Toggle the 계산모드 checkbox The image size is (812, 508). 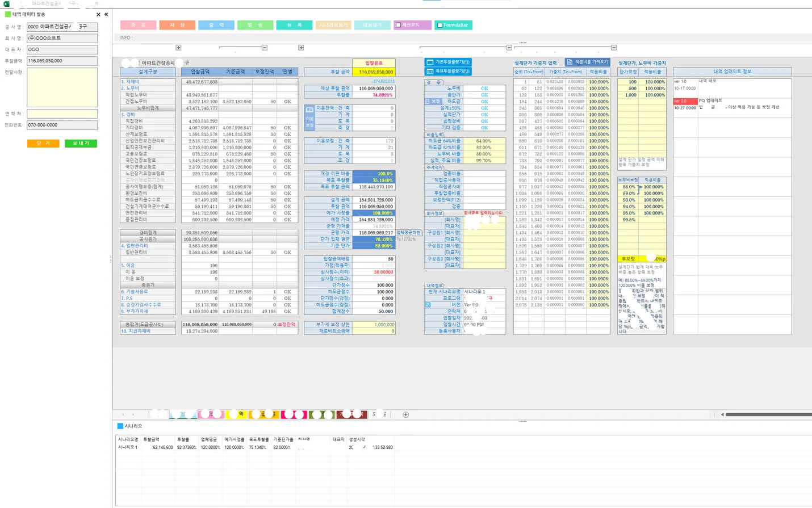pyautogui.click(x=399, y=25)
